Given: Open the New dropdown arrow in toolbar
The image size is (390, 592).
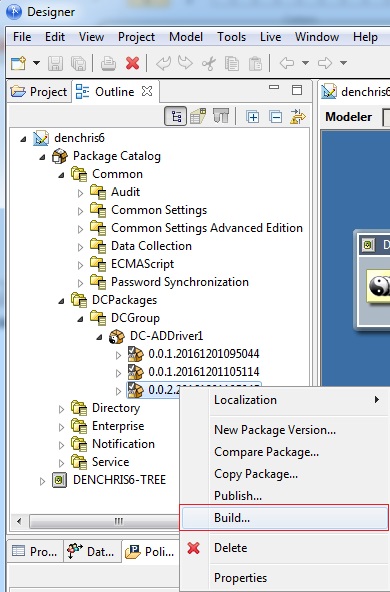Looking at the screenshot, I should tap(36, 63).
